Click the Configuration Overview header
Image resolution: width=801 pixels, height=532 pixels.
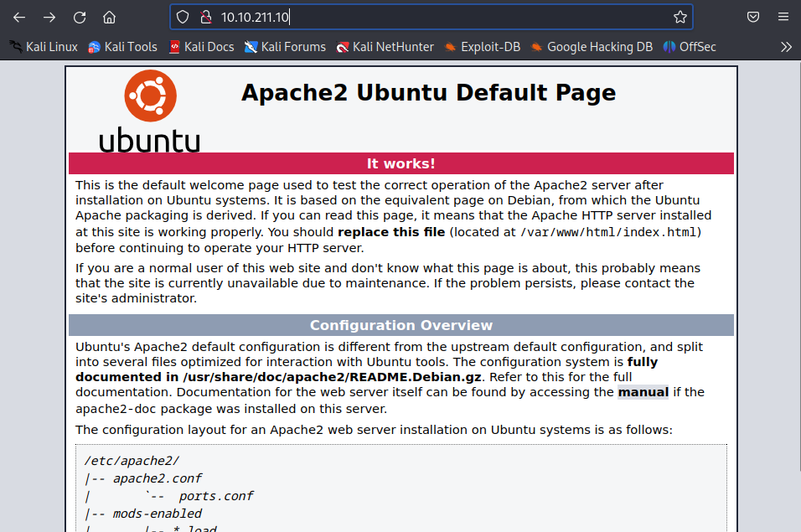pos(401,325)
